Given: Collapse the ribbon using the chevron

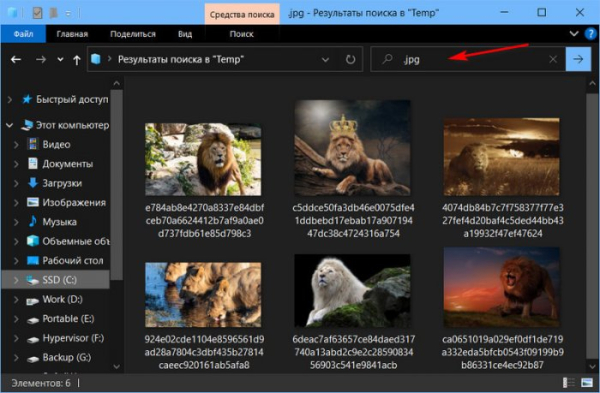Looking at the screenshot, I should (x=574, y=34).
